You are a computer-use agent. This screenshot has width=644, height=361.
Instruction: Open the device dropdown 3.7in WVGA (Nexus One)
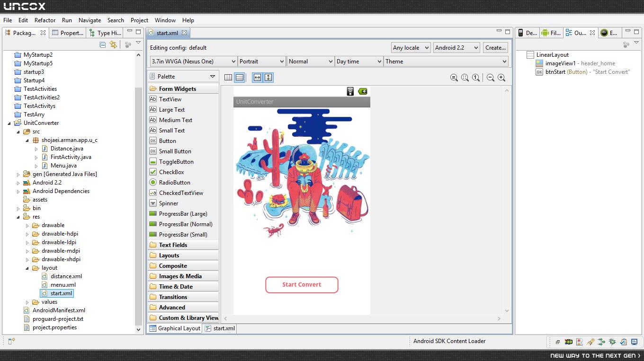pos(193,62)
